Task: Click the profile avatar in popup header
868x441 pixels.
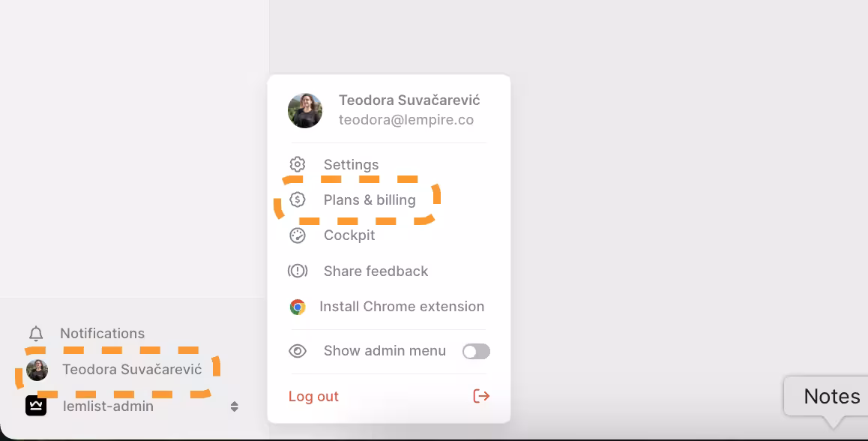Action: (x=305, y=110)
